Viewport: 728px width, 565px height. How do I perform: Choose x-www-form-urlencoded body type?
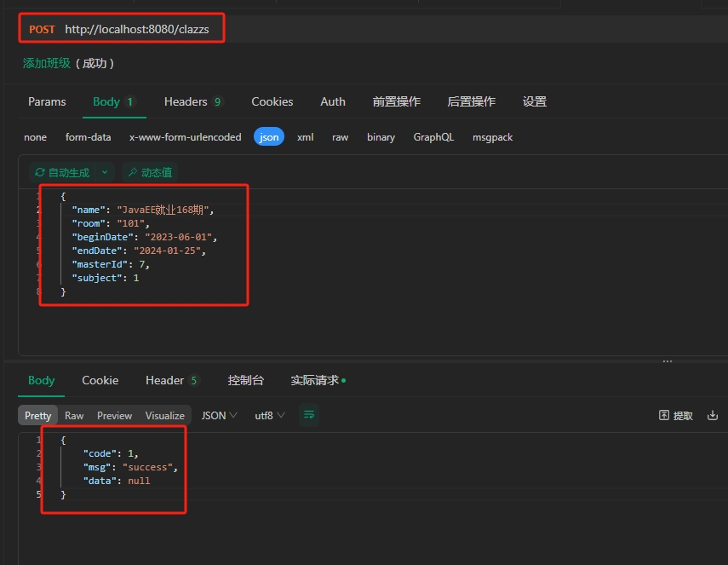[x=185, y=137]
